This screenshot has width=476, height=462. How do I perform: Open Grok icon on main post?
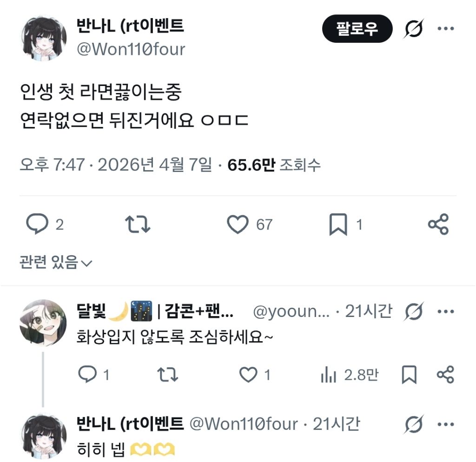(x=413, y=28)
